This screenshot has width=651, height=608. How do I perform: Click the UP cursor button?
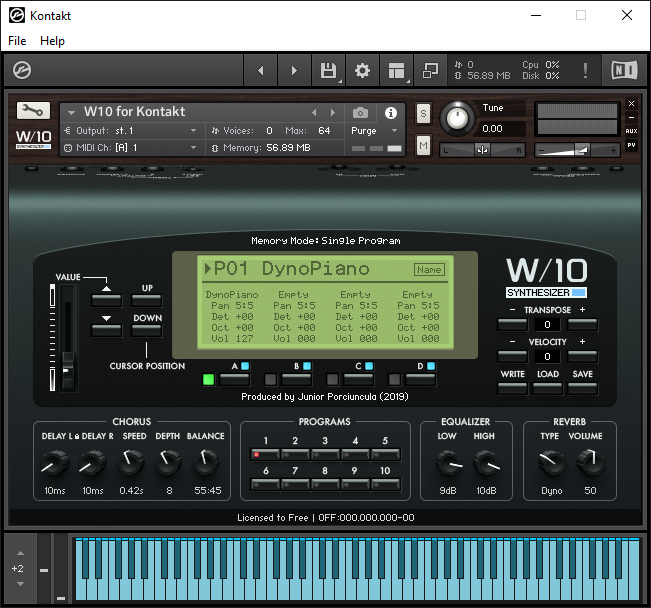tap(147, 299)
